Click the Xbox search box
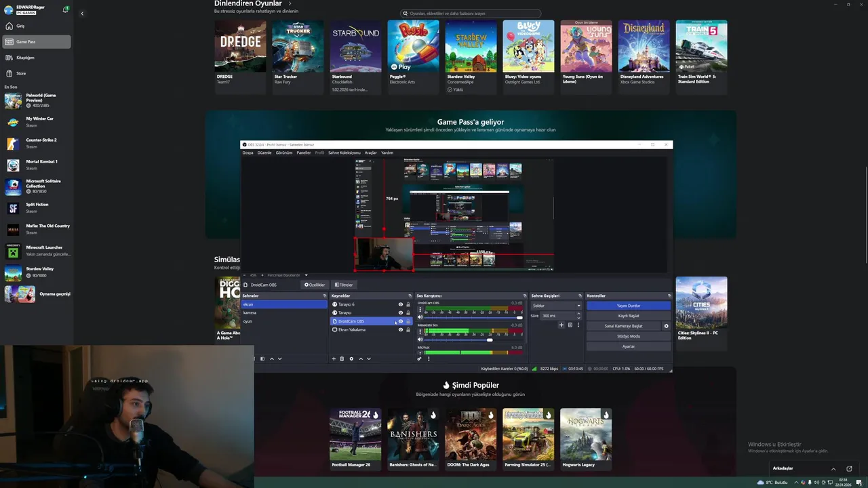Screen dimensions: 868x488 pyautogui.click(x=471, y=14)
